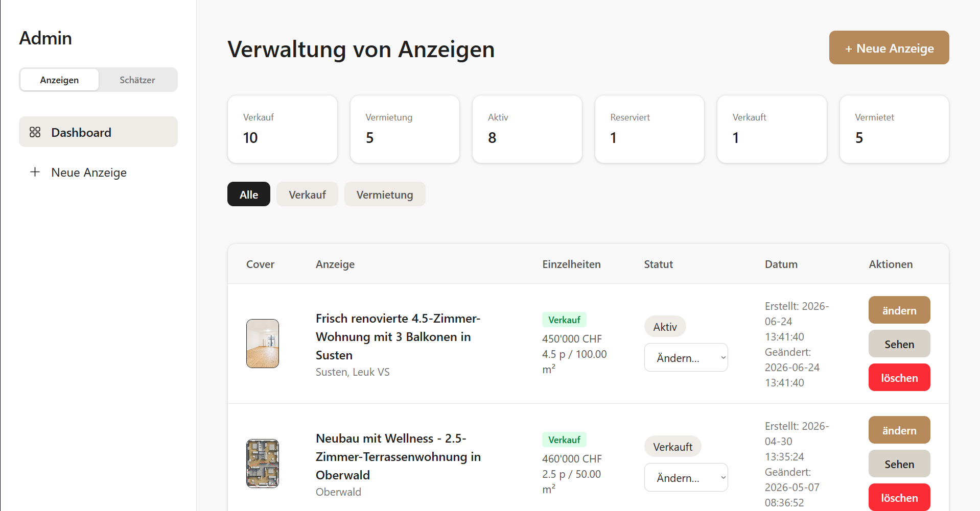Click ändern button for Susten listing
Viewport: 980px width, 511px height.
[899, 310]
